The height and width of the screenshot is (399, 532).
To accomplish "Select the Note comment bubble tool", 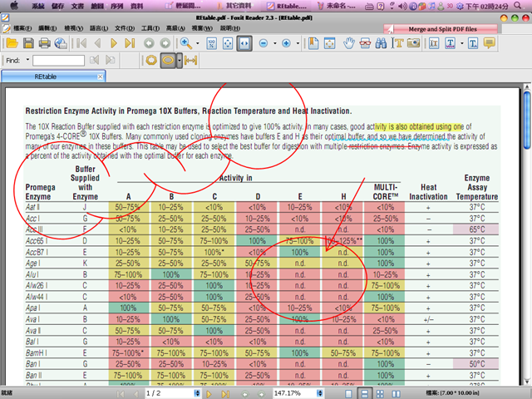I will coord(490,43).
